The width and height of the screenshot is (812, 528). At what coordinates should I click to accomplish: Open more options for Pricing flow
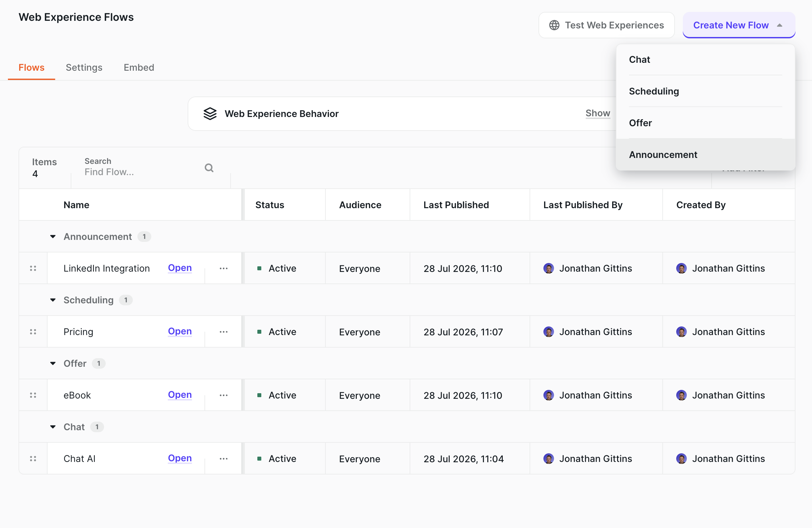[223, 332]
